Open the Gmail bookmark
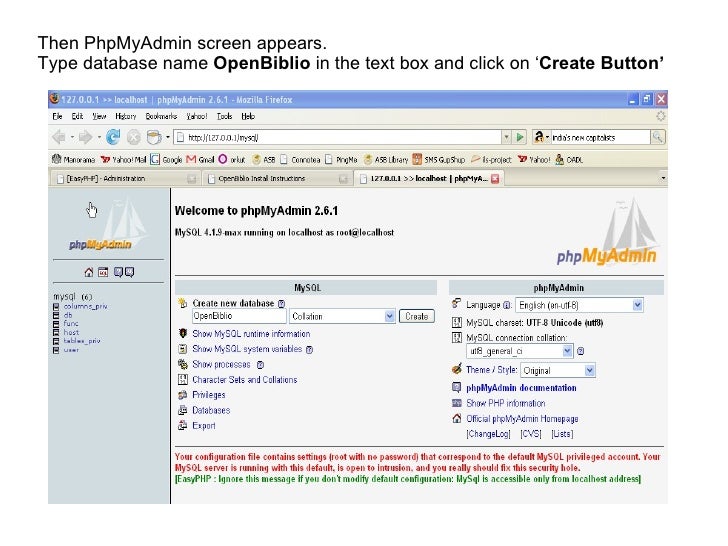The image size is (728, 546). tap(201, 160)
